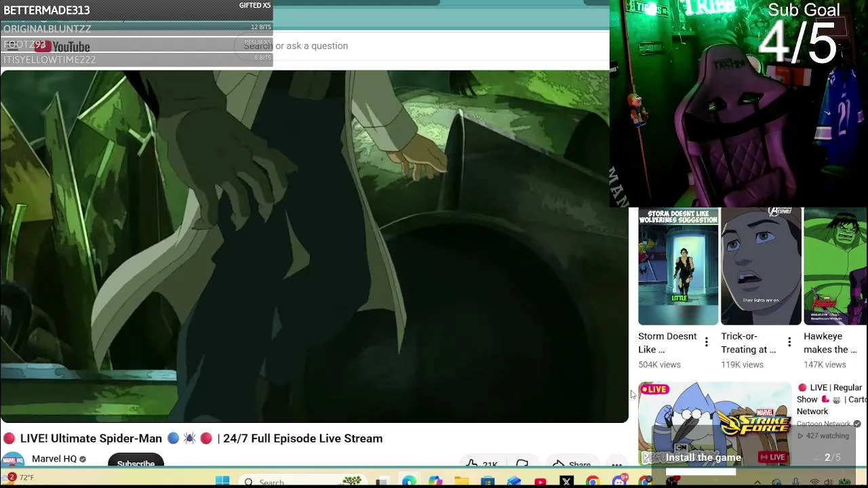Open Microsoft Store from the taskbar
868x488 pixels.
click(488, 482)
